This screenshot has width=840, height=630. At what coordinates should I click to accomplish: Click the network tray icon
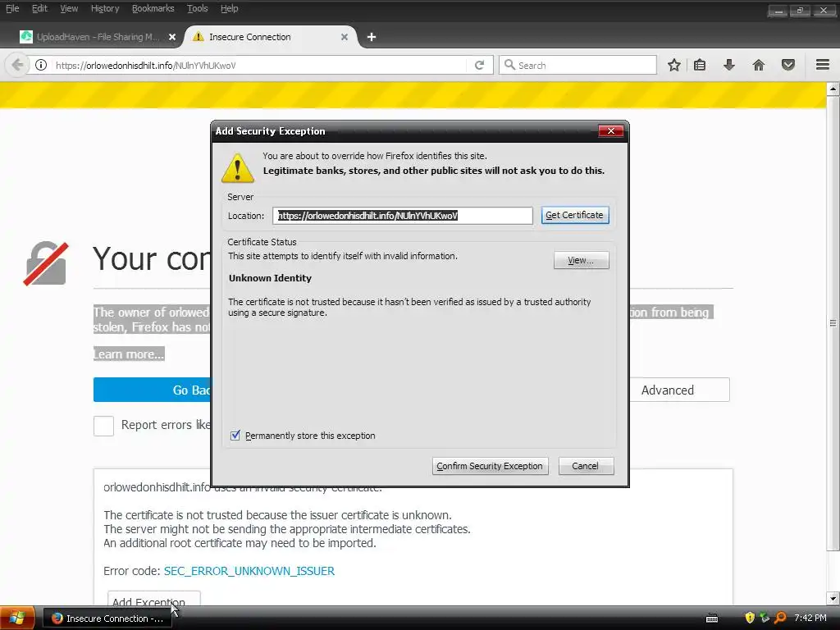[765, 618]
